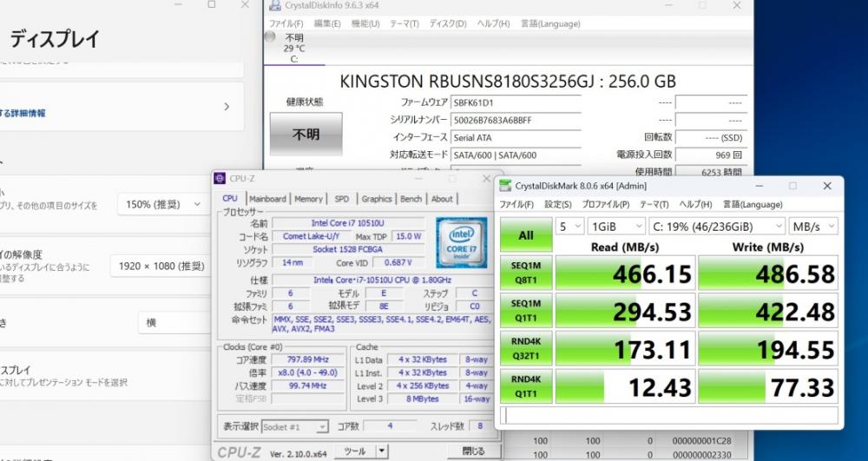Minimize the CrystalDiskMark window
Viewport: 868px width, 461px height.
[759, 186]
